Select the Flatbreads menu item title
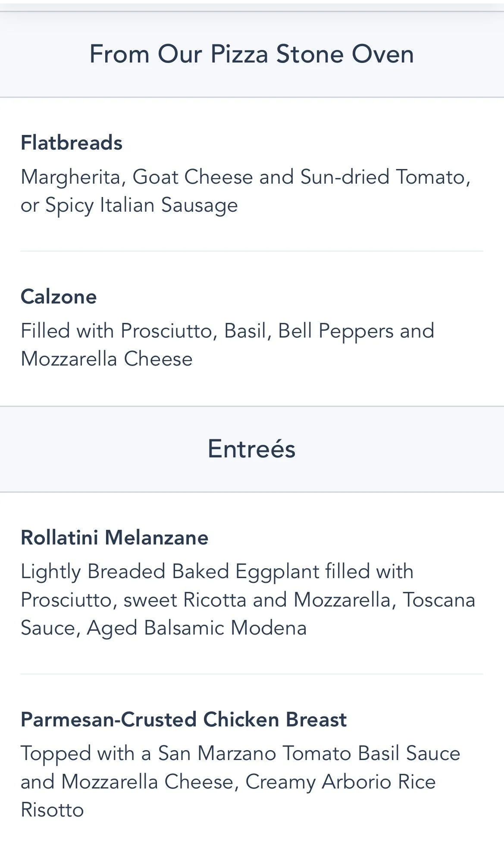 (x=72, y=143)
